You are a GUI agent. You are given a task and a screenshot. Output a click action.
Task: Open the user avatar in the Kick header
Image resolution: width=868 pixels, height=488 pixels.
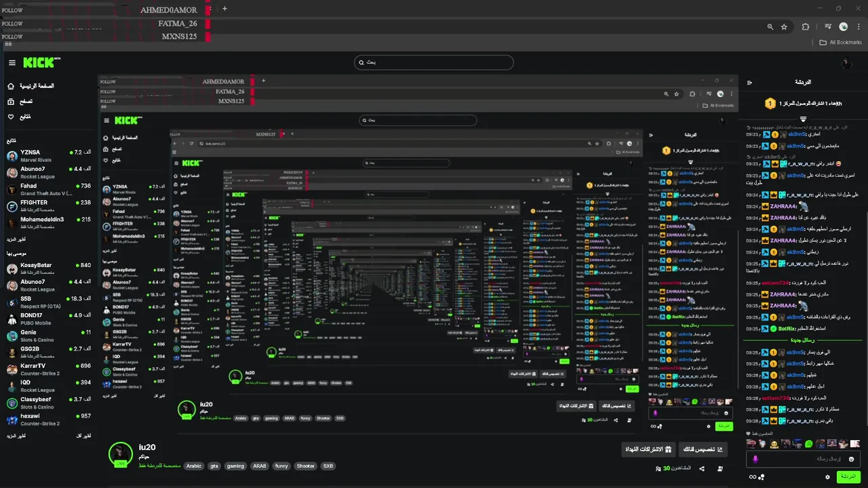click(846, 63)
